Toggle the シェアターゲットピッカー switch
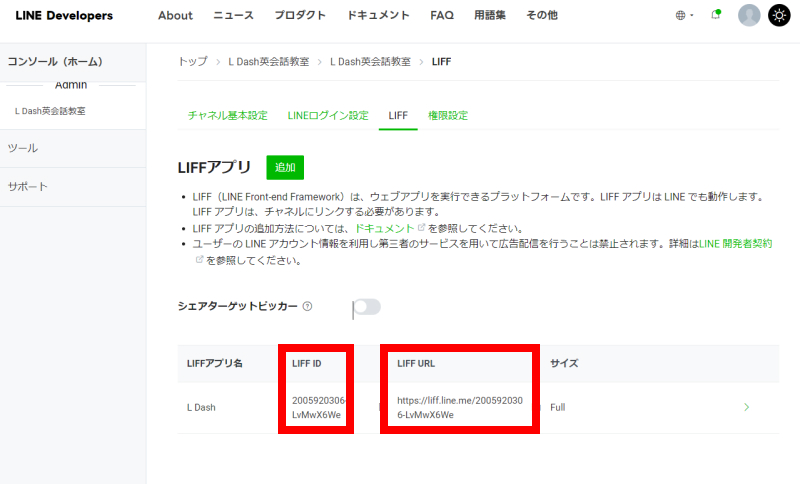800x484 pixels. coord(367,307)
